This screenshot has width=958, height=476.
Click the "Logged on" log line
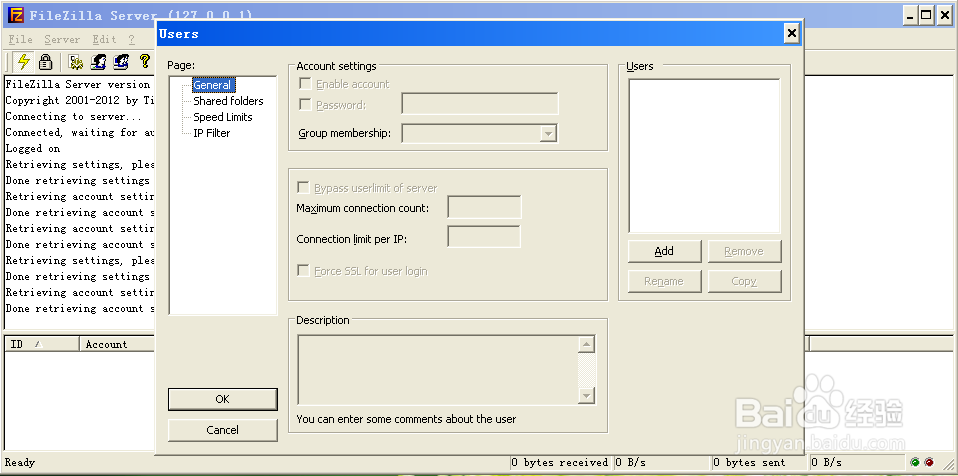(33, 148)
